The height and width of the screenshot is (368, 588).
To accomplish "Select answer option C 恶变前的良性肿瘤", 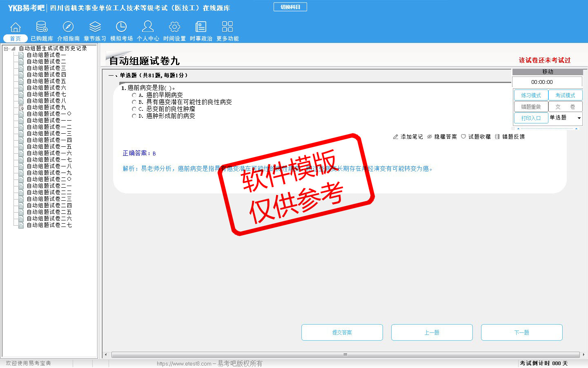I will pyautogui.click(x=134, y=109).
